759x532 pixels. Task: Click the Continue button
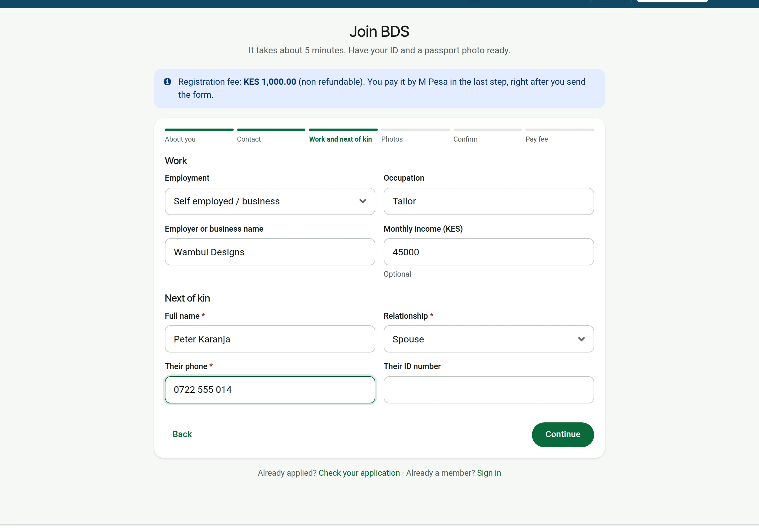563,435
